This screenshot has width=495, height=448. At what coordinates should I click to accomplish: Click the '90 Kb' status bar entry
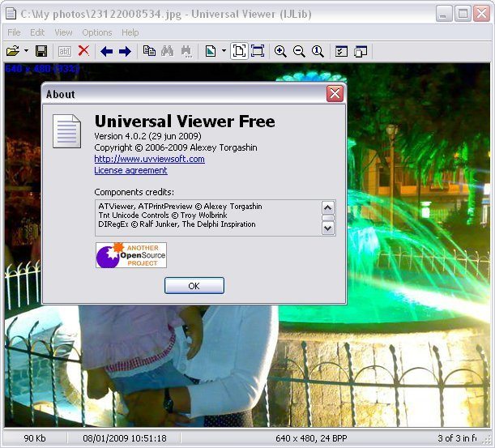[35, 438]
